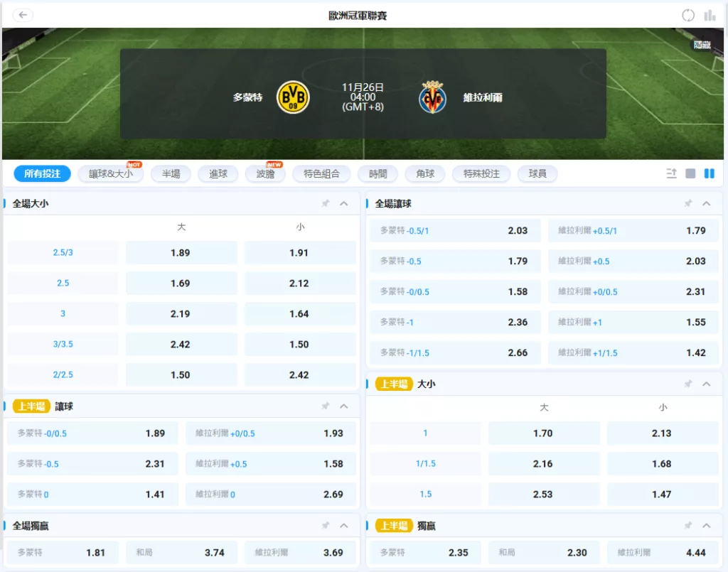Pin the 上半場 讓球 panel
728x572 pixels.
(x=325, y=405)
